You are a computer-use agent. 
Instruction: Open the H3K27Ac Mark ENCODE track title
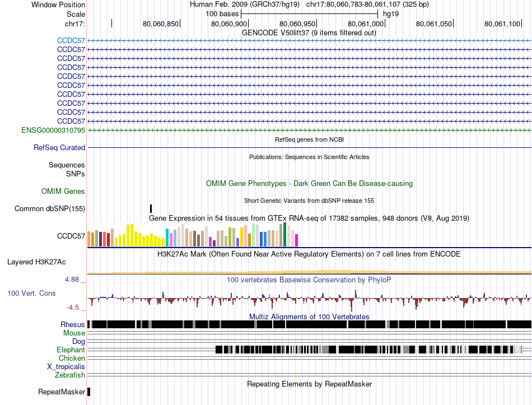[309, 254]
